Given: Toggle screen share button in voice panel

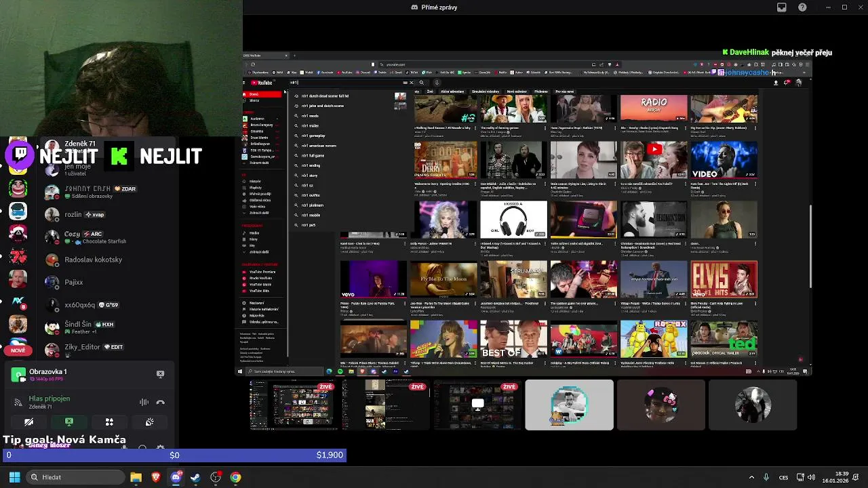Looking at the screenshot, I should click(x=68, y=422).
